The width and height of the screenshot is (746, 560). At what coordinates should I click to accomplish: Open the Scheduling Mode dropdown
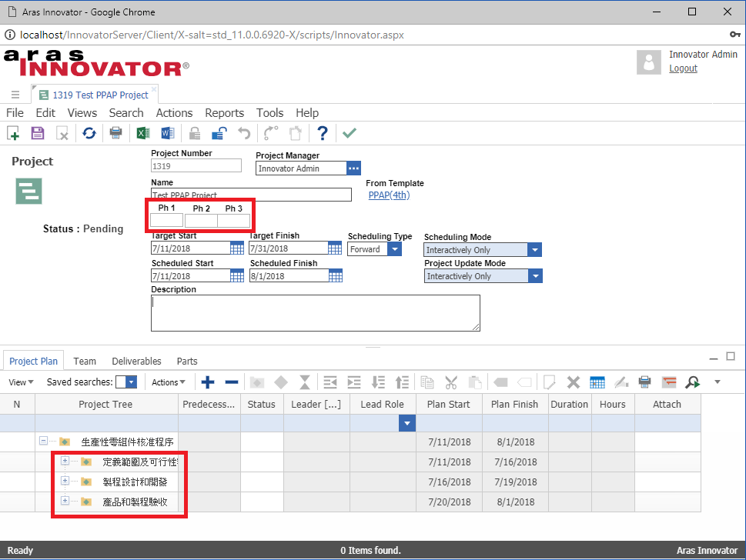(x=534, y=250)
